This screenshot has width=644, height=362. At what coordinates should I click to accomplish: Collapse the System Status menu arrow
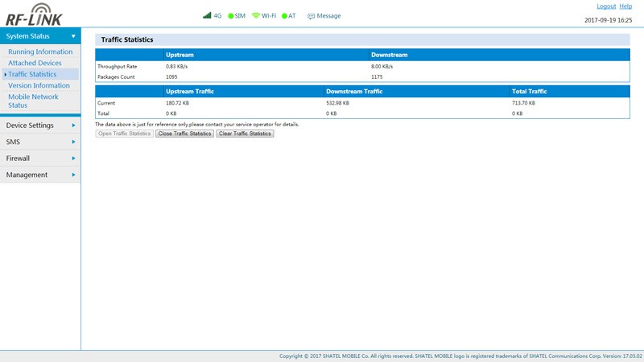[73, 36]
